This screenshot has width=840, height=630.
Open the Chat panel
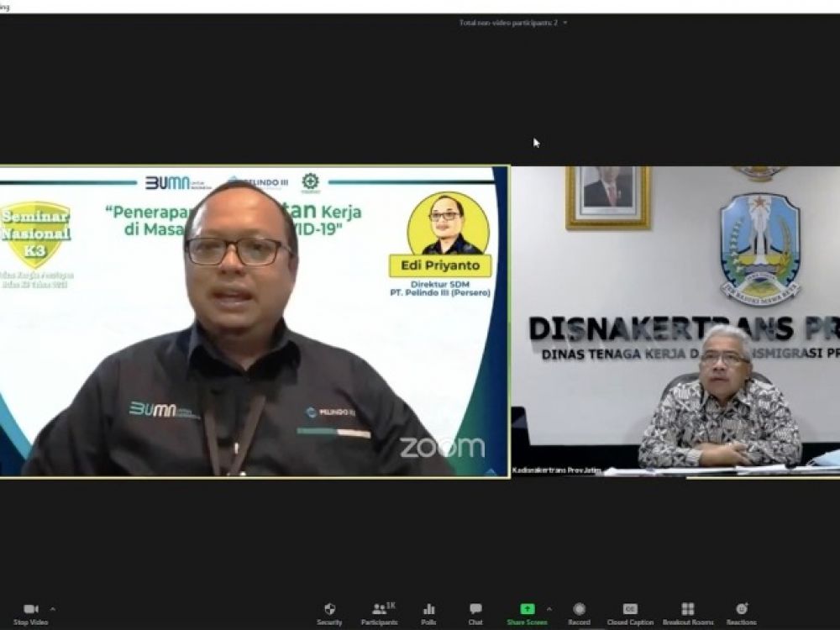coord(475,609)
